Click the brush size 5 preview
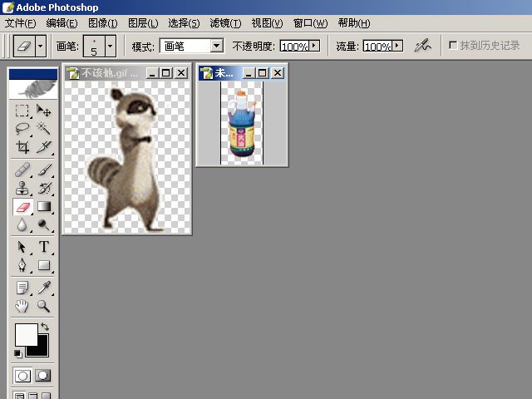This screenshot has width=532, height=399. tap(94, 46)
